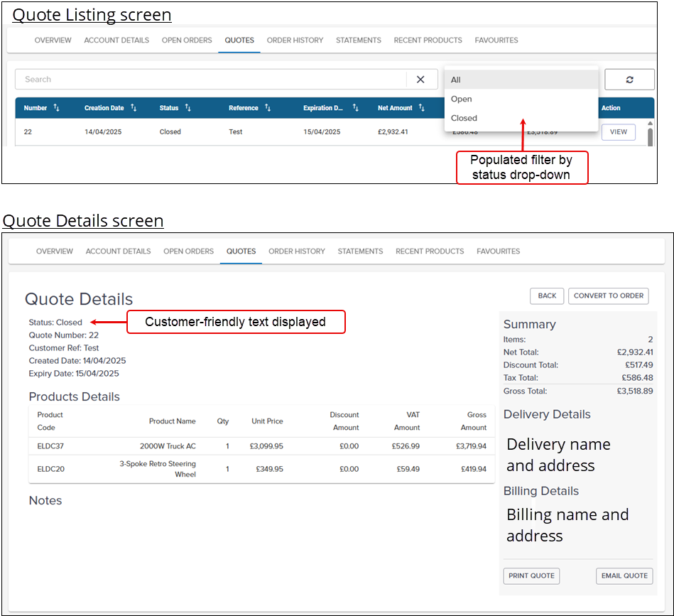This screenshot has height=616, width=674.
Task: Sort the Number column ascending
Action: click(55, 107)
